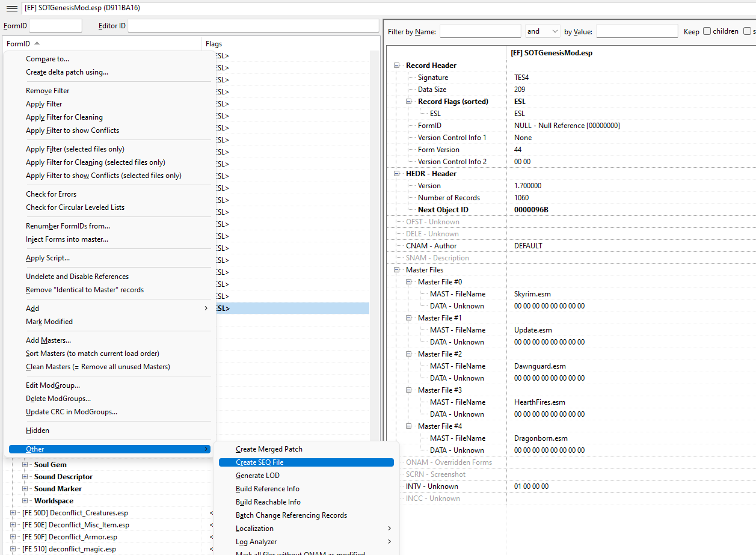
Task: Expand Deconflict_Creatures.esp plugin node
Action: coord(13,513)
